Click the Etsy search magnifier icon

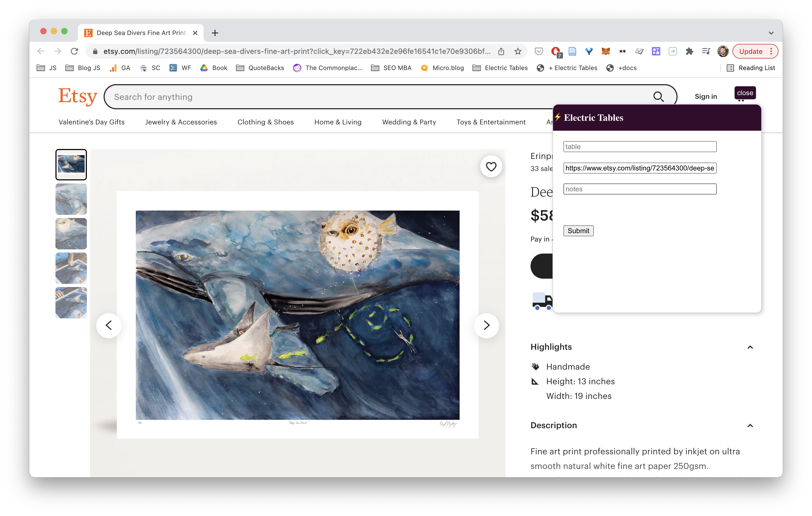pyautogui.click(x=658, y=97)
